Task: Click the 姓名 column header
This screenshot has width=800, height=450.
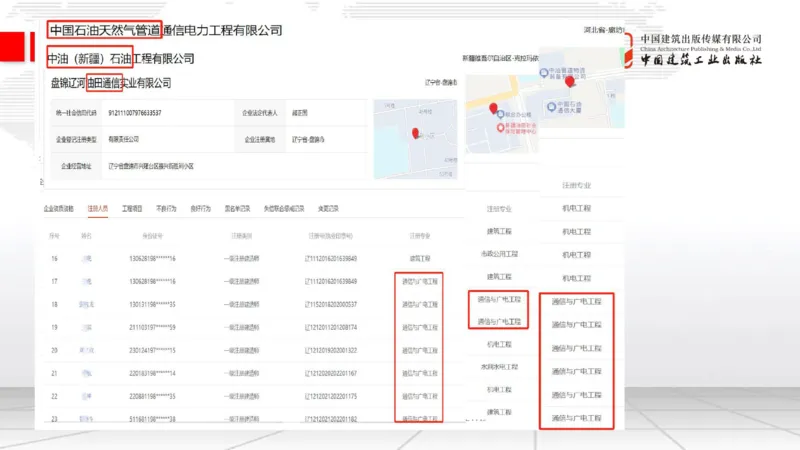Action: [86, 236]
